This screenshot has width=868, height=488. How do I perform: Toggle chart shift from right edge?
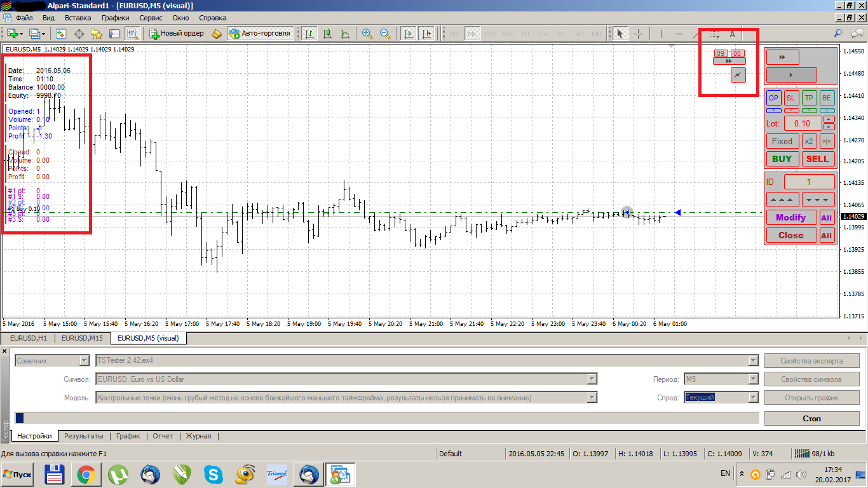click(426, 33)
